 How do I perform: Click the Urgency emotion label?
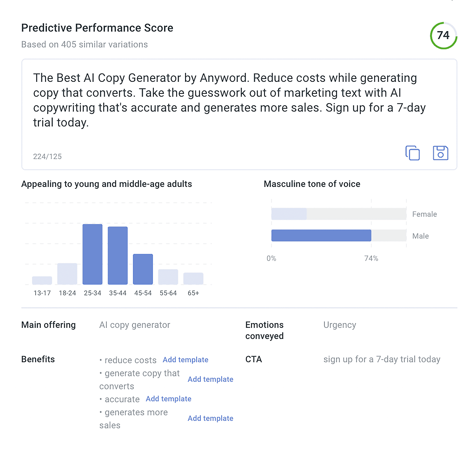(x=340, y=325)
